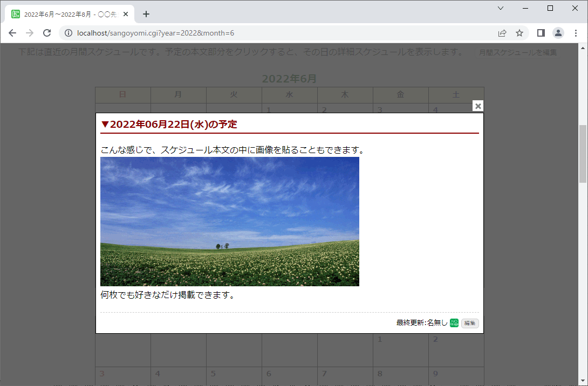The image size is (588, 386).
Task: Click the 木 Thursday column header
Action: coord(345,95)
